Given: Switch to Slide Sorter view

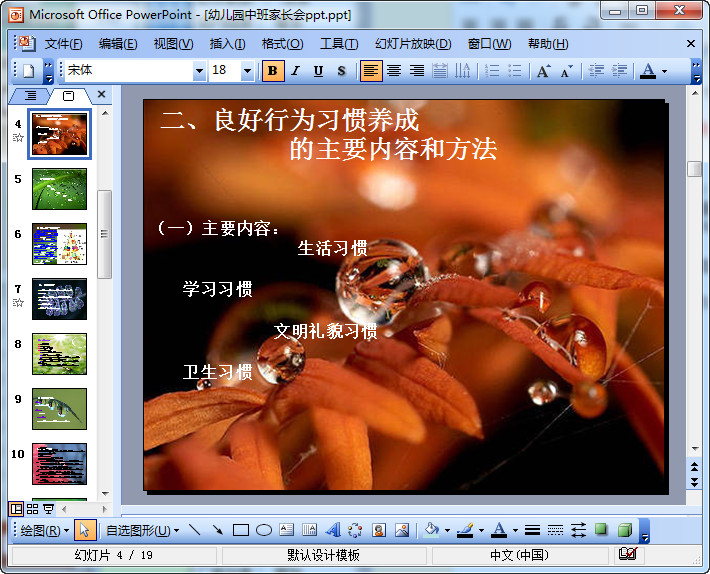Looking at the screenshot, I should click(33, 509).
